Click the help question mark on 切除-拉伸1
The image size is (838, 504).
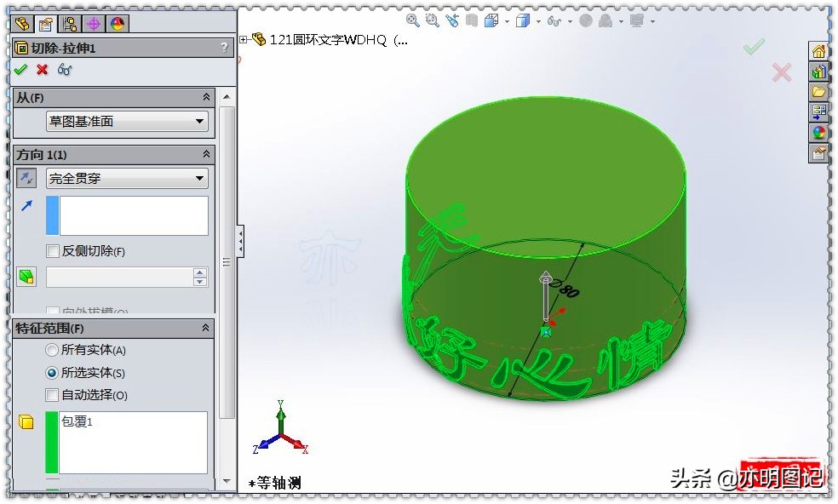pyautogui.click(x=224, y=49)
